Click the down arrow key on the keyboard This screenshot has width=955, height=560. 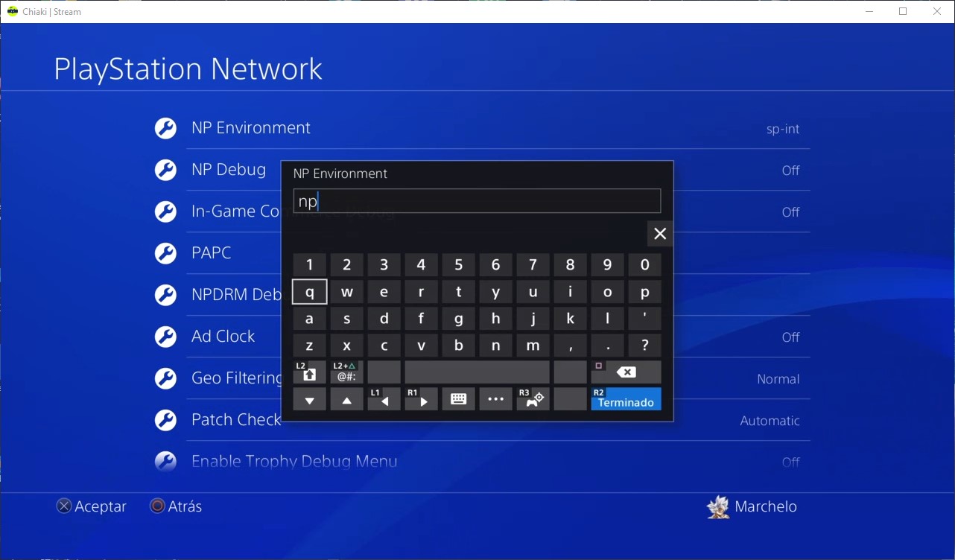tap(310, 399)
